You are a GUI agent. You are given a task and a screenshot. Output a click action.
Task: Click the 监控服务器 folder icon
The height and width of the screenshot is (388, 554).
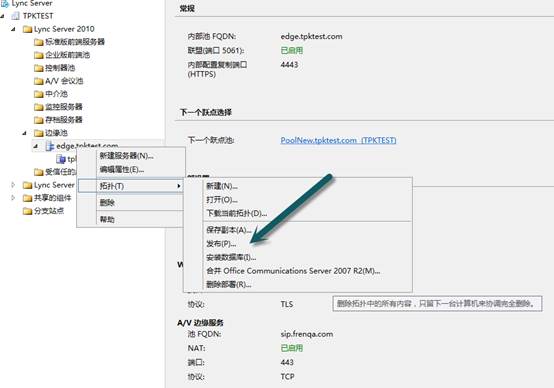[x=39, y=107]
